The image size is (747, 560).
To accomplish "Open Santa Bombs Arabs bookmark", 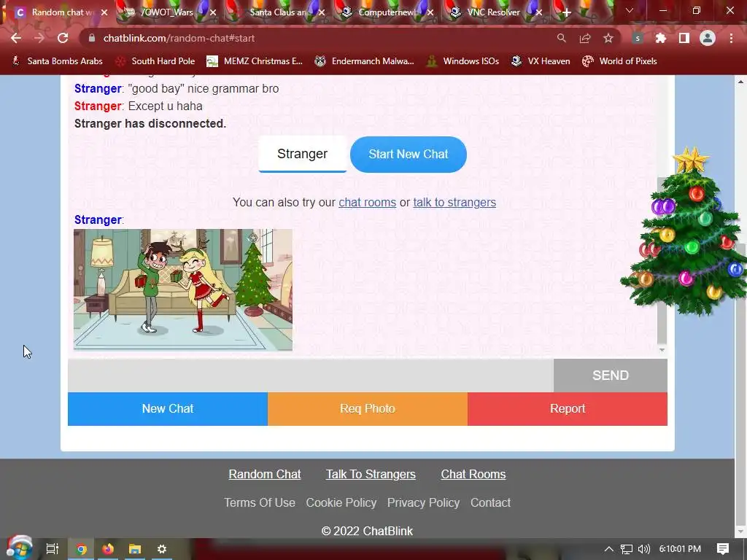I will (x=57, y=61).
